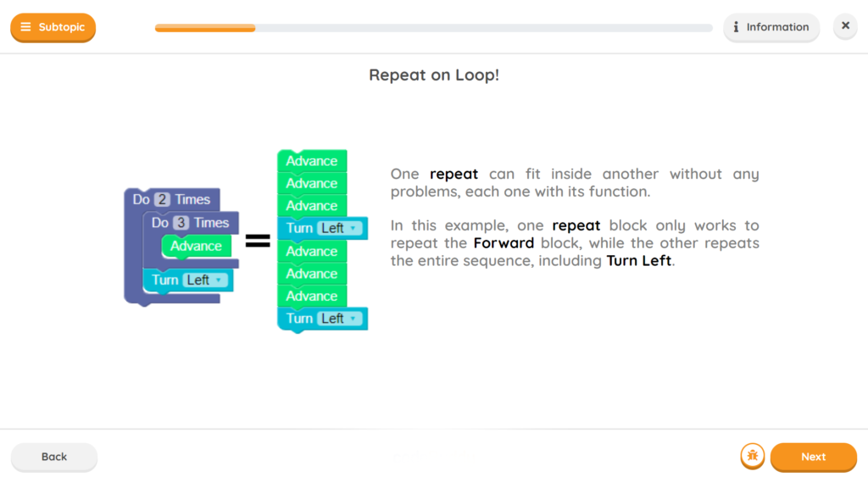
Task: Select the number 3 in Do Times block
Action: click(x=181, y=223)
